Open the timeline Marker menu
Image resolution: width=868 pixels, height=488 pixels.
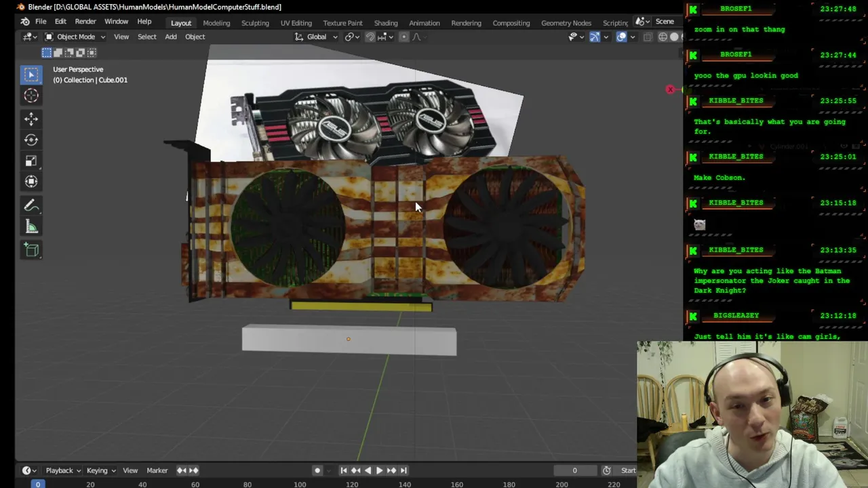pos(157,470)
